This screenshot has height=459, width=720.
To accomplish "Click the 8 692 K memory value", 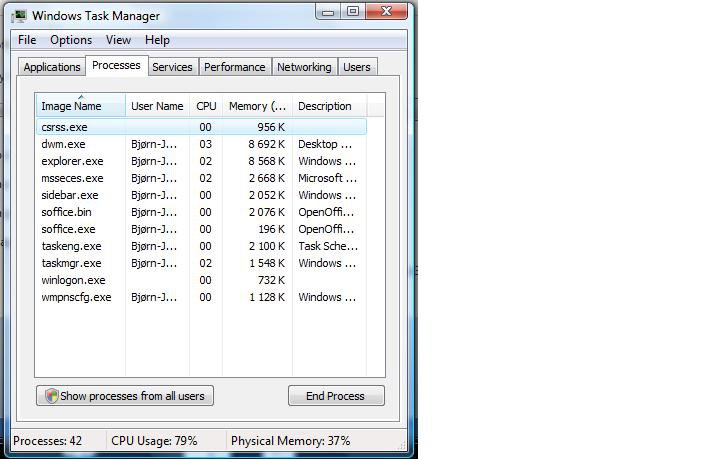I will point(267,144).
